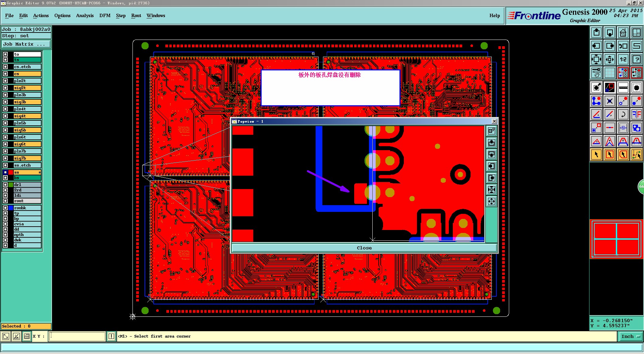Open the Actions menu

[41, 15]
